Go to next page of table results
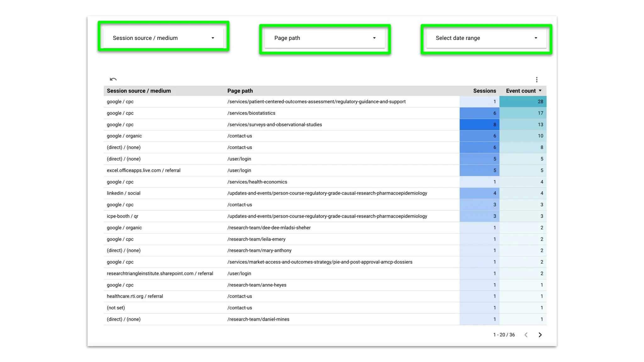 click(540, 335)
